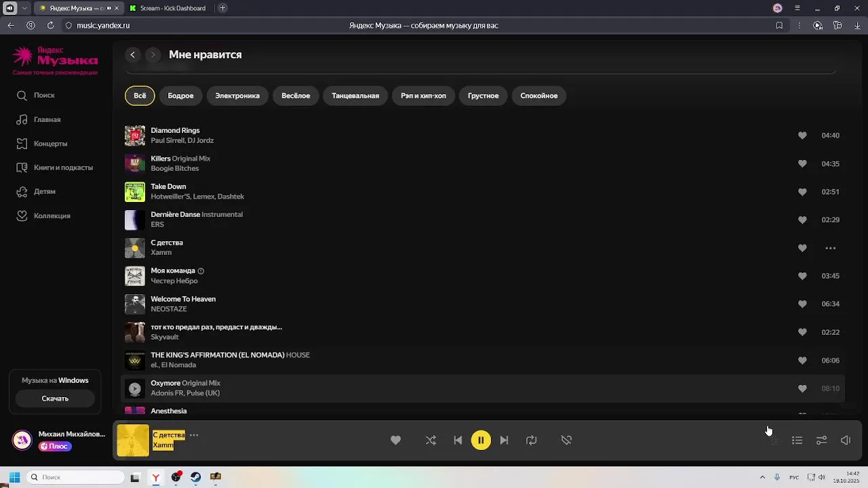Go back using the page back arrow

point(133,55)
